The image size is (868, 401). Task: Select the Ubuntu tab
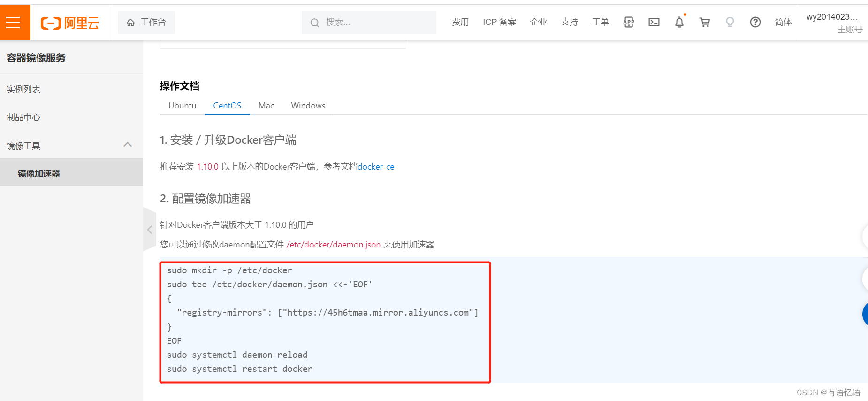(x=183, y=106)
